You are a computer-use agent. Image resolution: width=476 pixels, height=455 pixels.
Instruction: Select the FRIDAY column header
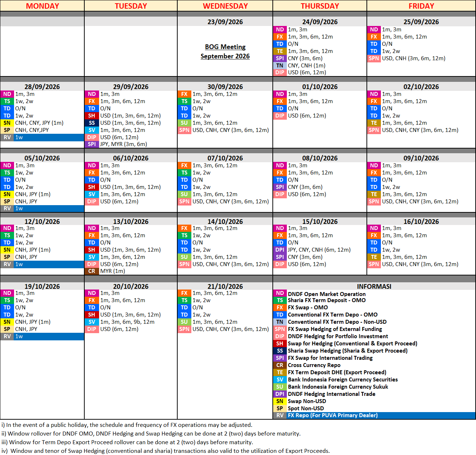click(x=421, y=6)
